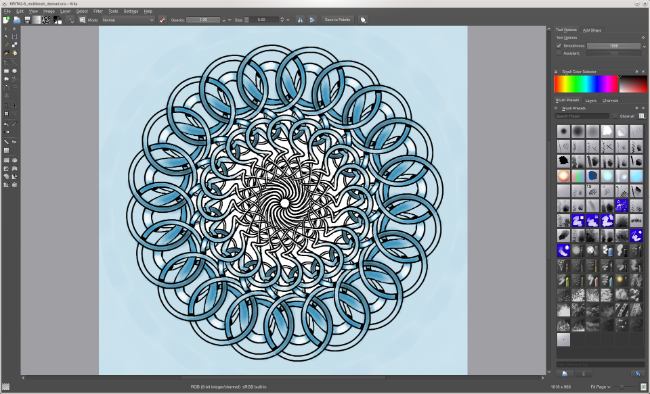Open the Edit menu
Viewport: 650px width, 394px height.
[x=20, y=11]
